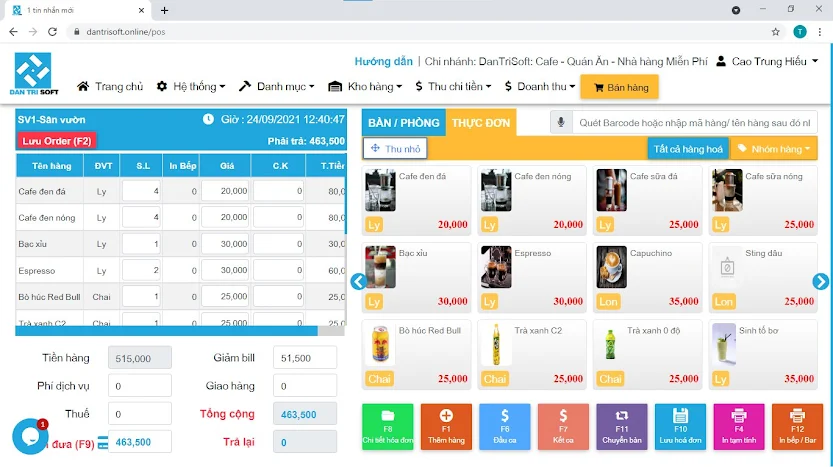Add Cafe đen đá product
The height and width of the screenshot is (467, 833).
pos(416,200)
